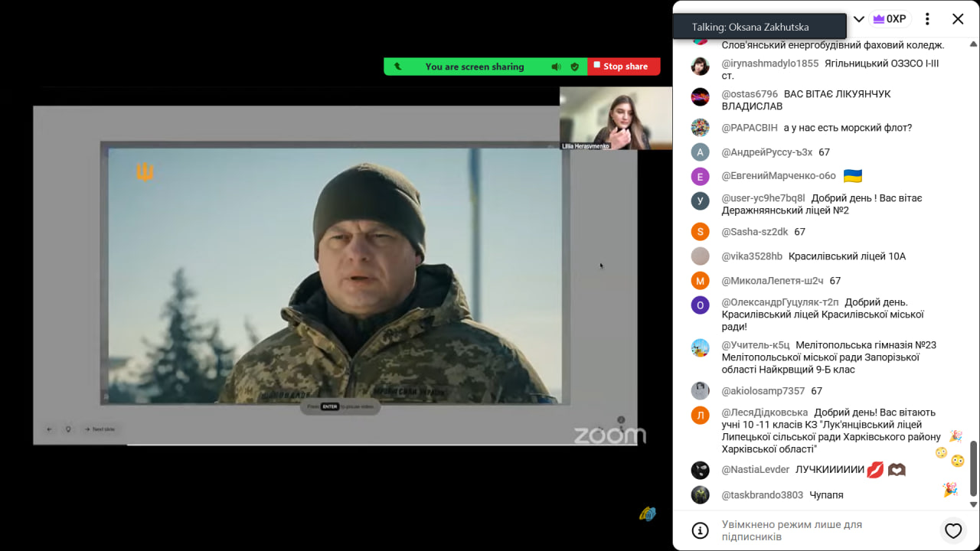This screenshot has width=980, height=551.
Task: Click the chat scrollbar down arrow
Action: coord(974,504)
